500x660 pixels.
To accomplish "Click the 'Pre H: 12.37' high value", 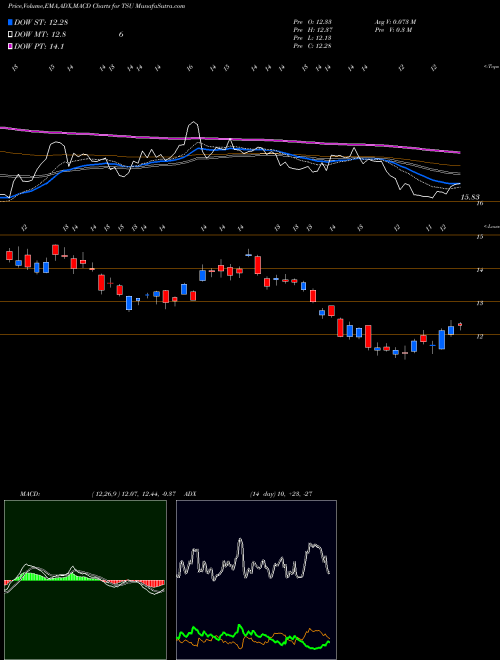I will [x=312, y=30].
